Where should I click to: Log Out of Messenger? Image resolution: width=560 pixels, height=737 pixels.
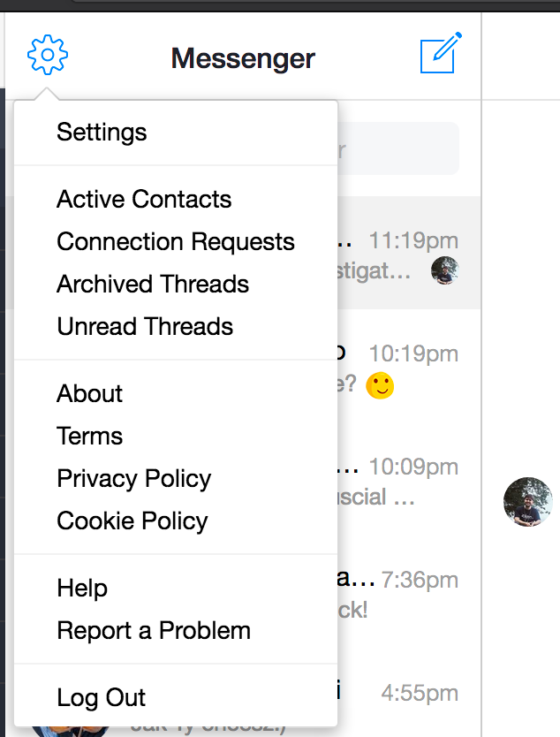(x=100, y=697)
